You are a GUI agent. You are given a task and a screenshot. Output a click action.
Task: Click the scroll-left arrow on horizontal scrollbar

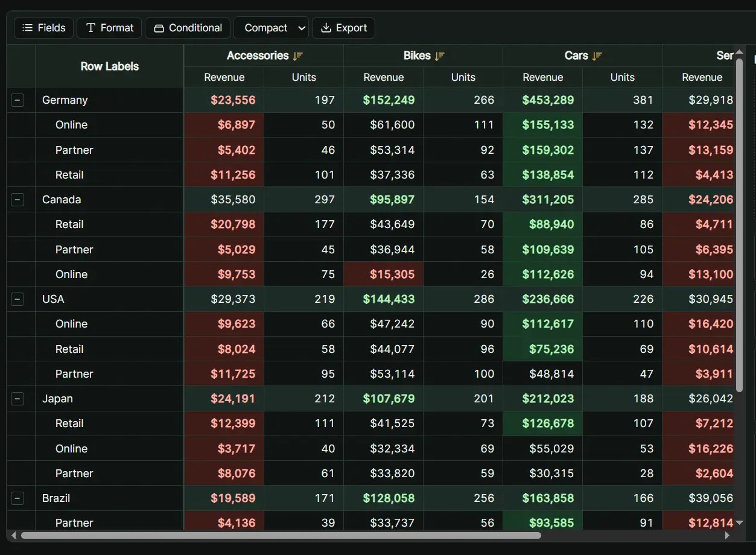13,535
